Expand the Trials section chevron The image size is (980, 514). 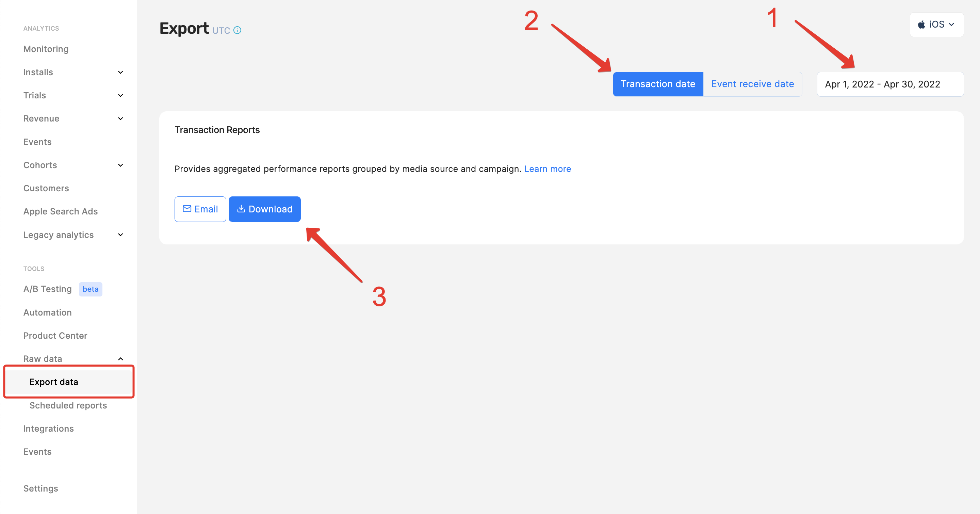click(120, 96)
